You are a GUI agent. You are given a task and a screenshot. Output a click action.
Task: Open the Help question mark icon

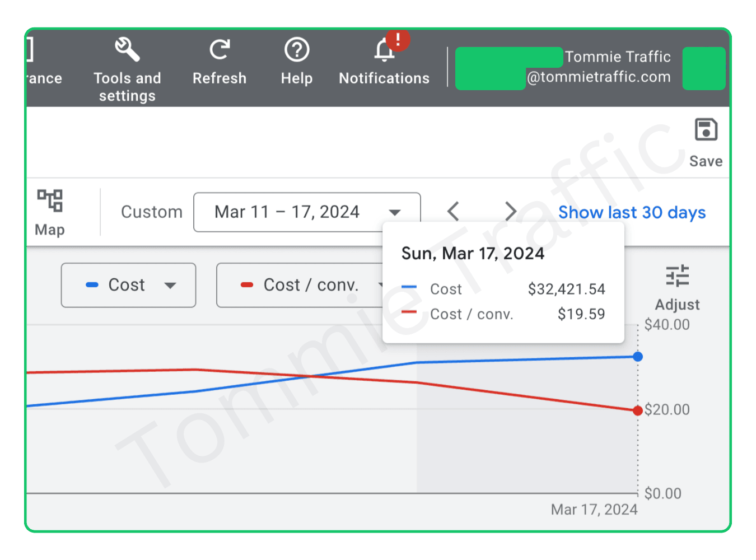tap(297, 50)
